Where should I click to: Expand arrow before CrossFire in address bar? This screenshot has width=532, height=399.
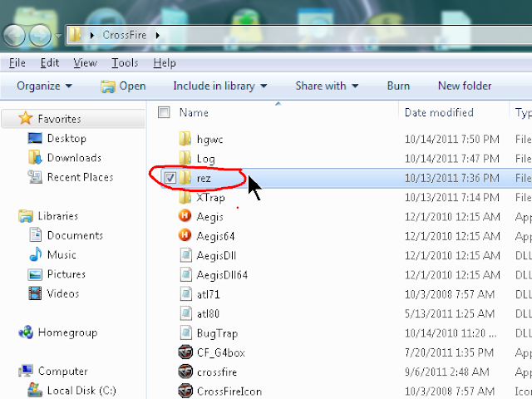pyautogui.click(x=92, y=35)
